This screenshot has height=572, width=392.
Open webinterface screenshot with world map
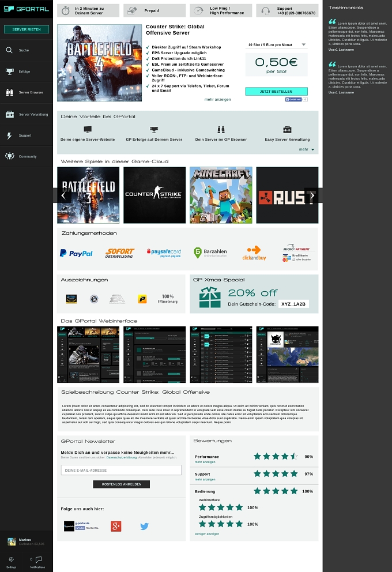point(287,355)
